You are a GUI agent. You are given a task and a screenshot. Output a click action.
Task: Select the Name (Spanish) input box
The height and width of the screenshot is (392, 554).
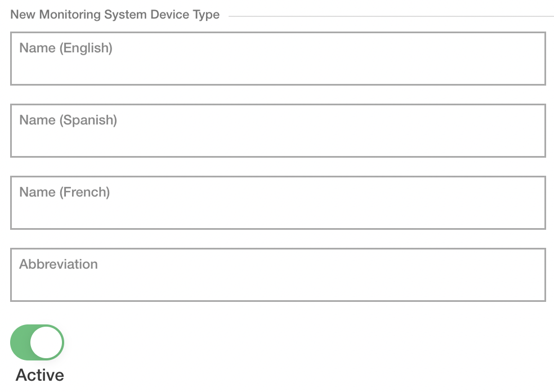point(277,131)
